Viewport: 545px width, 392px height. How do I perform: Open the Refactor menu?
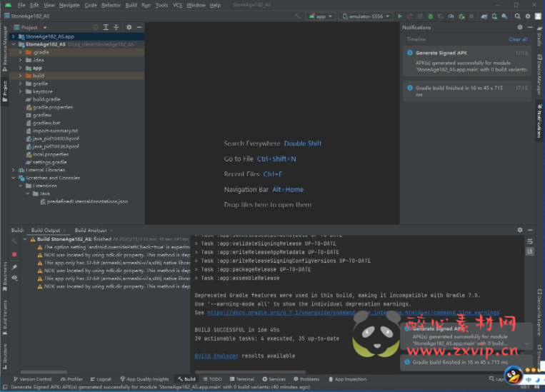coord(111,5)
